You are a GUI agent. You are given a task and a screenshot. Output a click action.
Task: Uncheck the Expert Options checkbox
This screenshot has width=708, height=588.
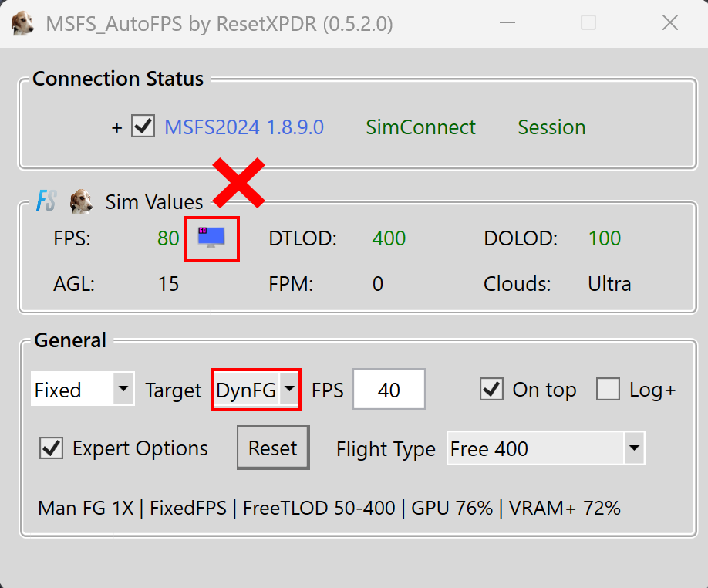pyautogui.click(x=51, y=448)
